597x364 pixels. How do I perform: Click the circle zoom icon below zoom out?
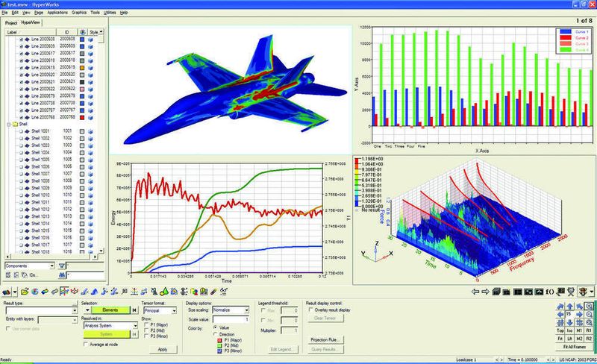[589, 323]
